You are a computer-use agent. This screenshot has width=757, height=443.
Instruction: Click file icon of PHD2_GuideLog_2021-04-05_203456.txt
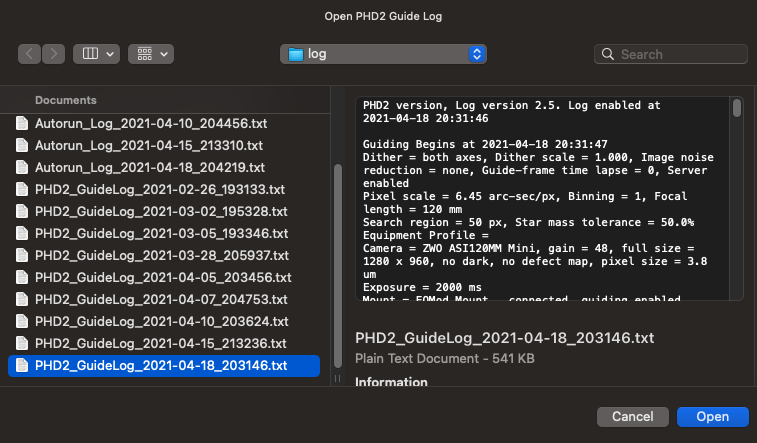(x=22, y=277)
